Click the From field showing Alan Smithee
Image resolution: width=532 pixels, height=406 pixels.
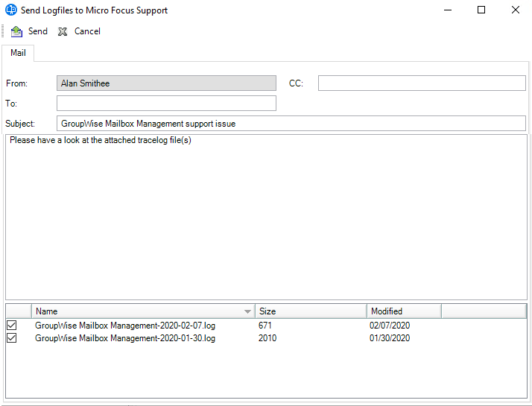point(166,83)
